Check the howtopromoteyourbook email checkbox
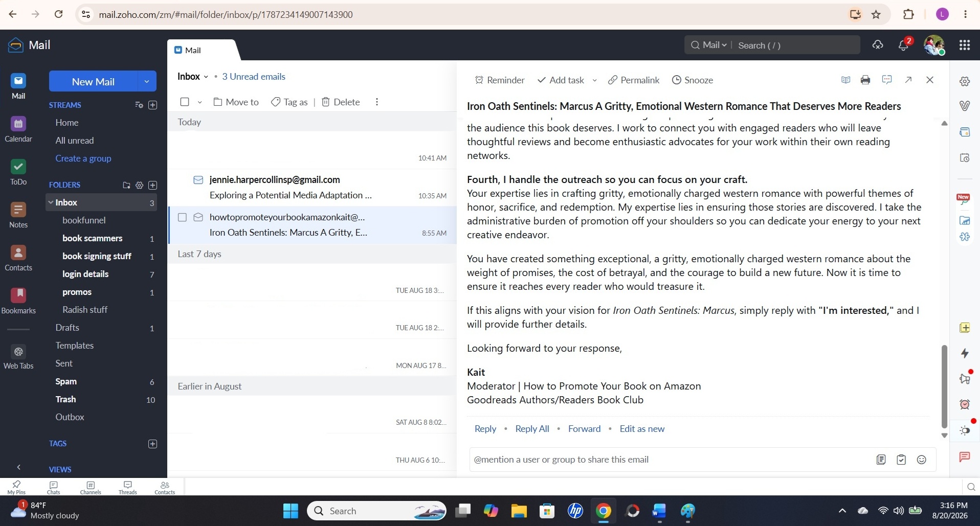This screenshot has width=980, height=526. 182,217
